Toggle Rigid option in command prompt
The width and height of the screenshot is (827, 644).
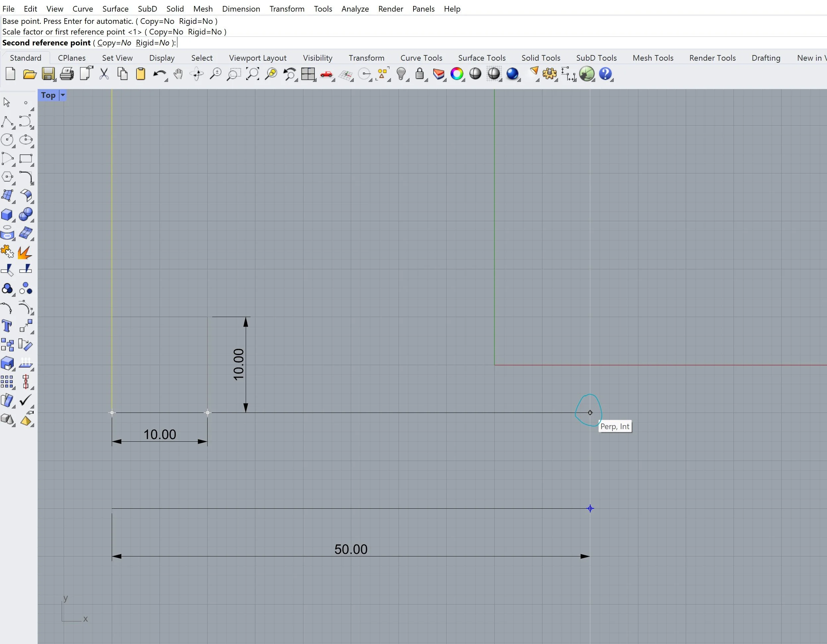(x=152, y=43)
